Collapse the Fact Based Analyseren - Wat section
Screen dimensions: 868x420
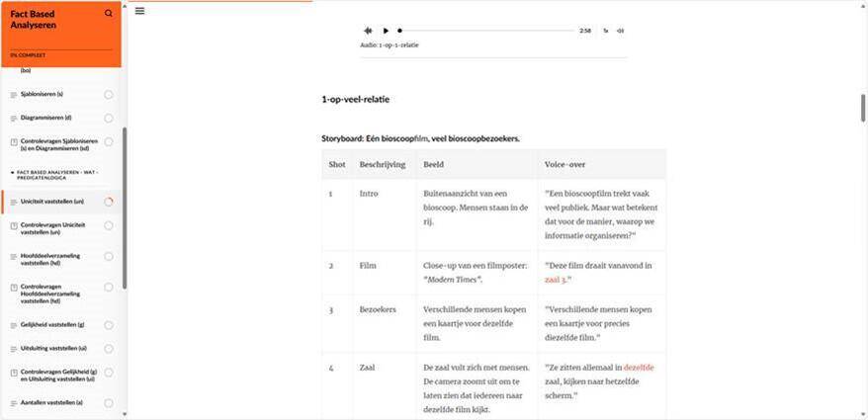coord(12,173)
